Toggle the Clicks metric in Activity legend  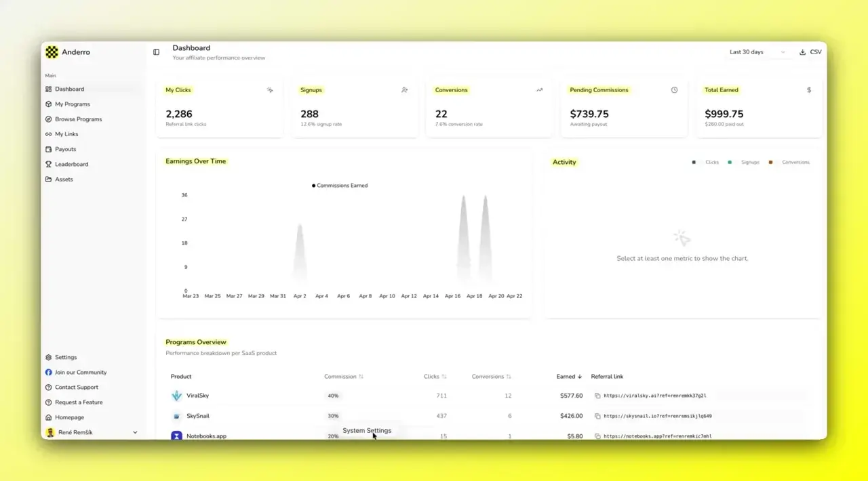706,163
